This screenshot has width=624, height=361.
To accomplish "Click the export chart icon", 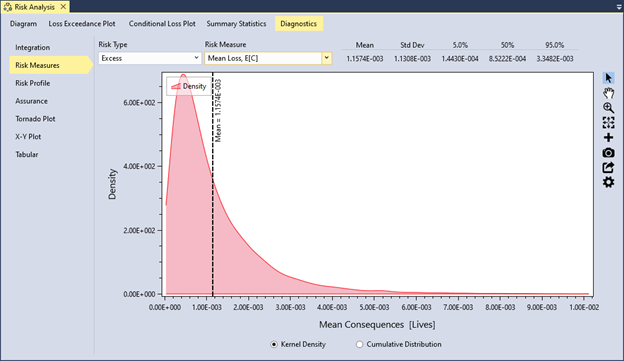I will 608,168.
